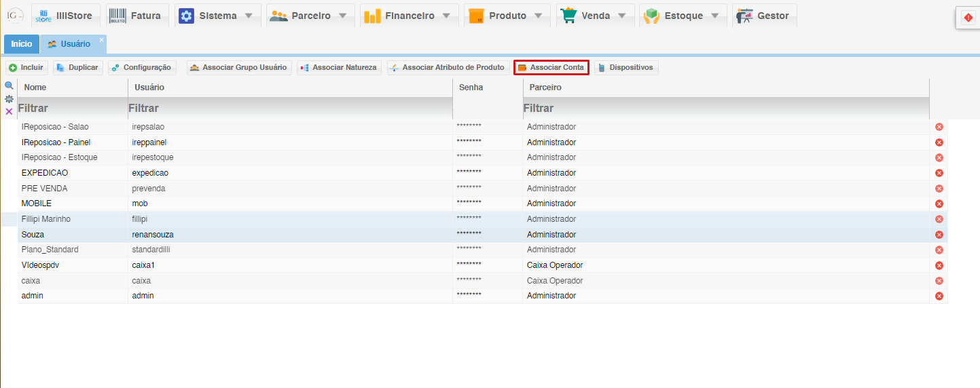Screen dimensions: 980x388
Task: Remove the renansouza user via delete icon
Action: pyautogui.click(x=939, y=235)
